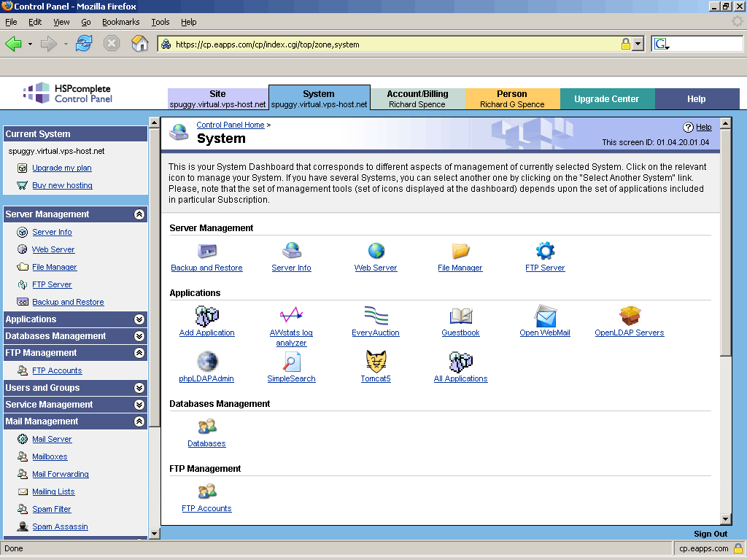Viewport: 747px width, 560px height.
Task: Open the Upgrade Center tab
Action: click(606, 98)
